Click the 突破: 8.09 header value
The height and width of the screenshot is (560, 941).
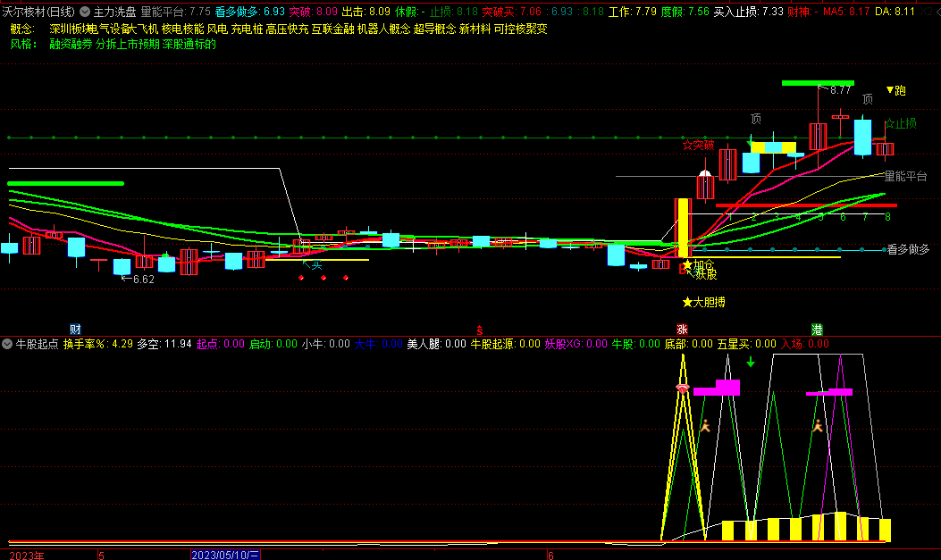click(314, 12)
